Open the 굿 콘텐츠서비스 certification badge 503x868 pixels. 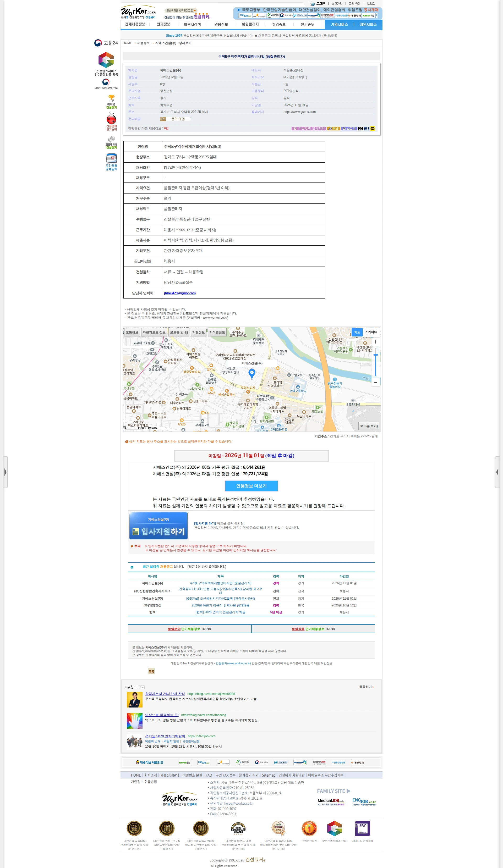click(106, 64)
